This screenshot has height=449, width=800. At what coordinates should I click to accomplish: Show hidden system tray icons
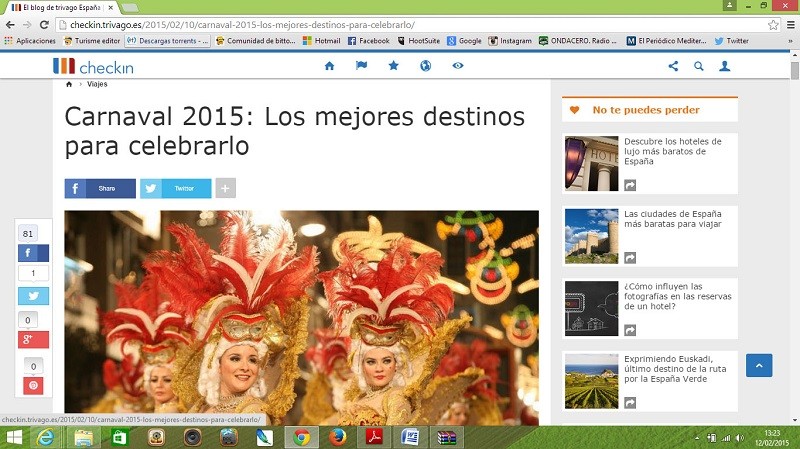pos(696,438)
